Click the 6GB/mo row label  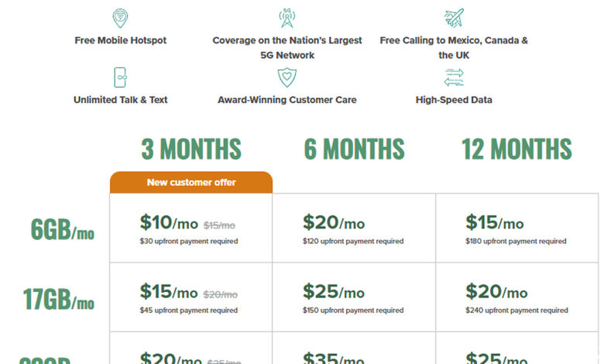63,229
